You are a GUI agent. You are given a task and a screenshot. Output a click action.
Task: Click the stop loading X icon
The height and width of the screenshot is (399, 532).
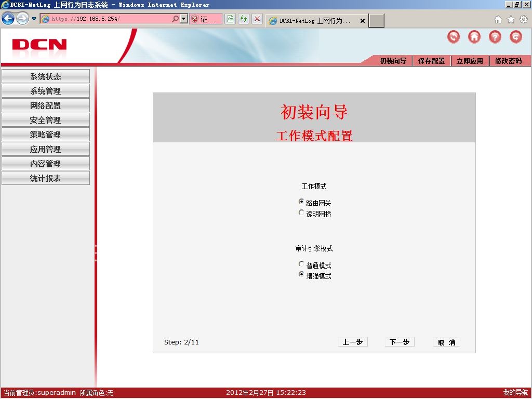[x=257, y=19]
